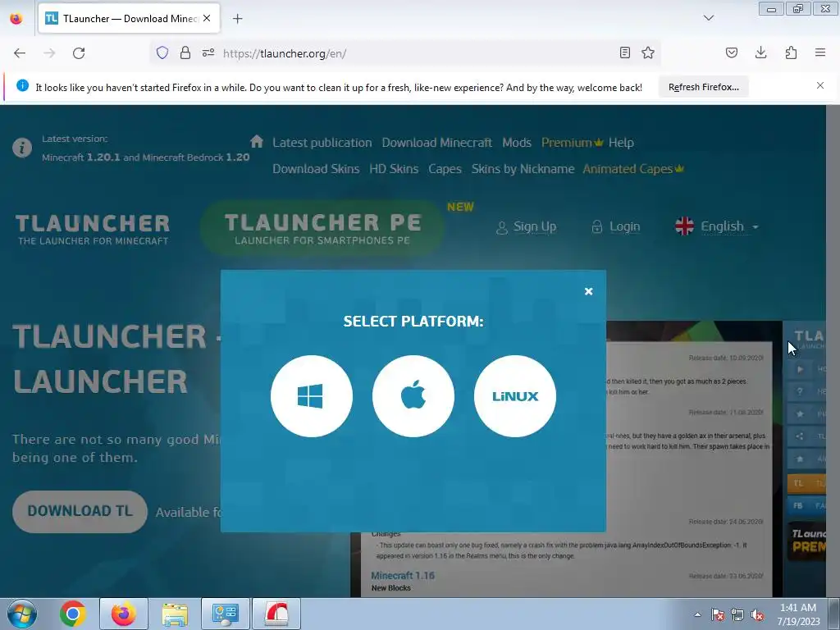Open tracking protection shield icon
The image size is (840, 630).
(x=162, y=52)
